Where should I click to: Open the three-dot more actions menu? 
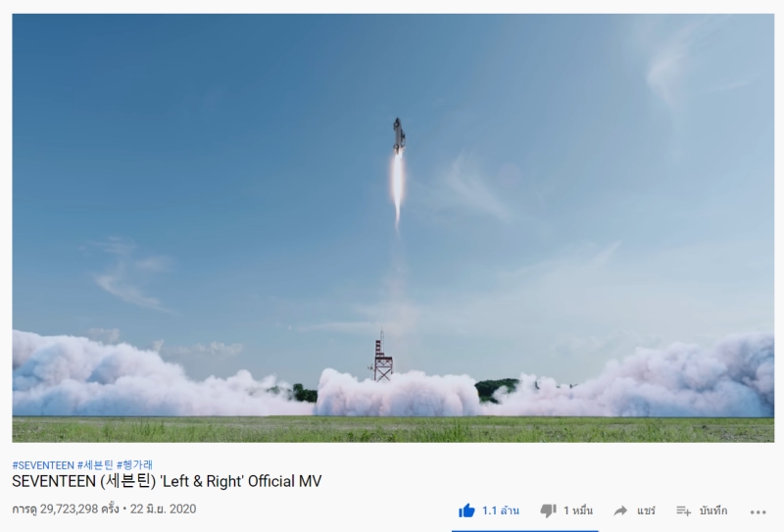[x=758, y=511]
